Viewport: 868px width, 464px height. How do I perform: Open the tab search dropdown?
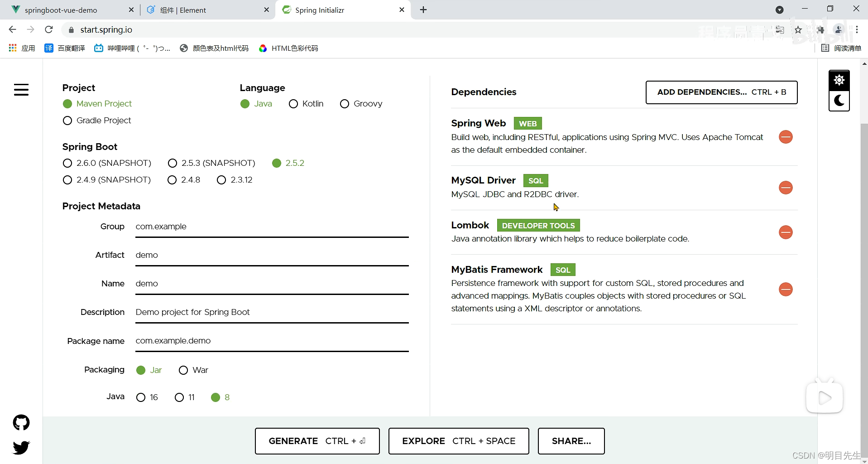780,10
